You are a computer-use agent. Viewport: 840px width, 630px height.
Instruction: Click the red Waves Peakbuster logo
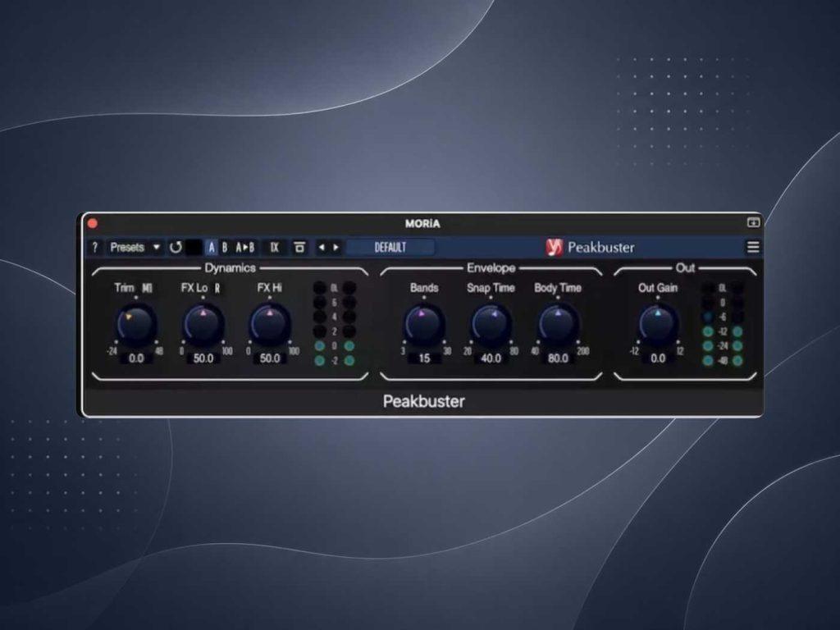click(x=554, y=247)
